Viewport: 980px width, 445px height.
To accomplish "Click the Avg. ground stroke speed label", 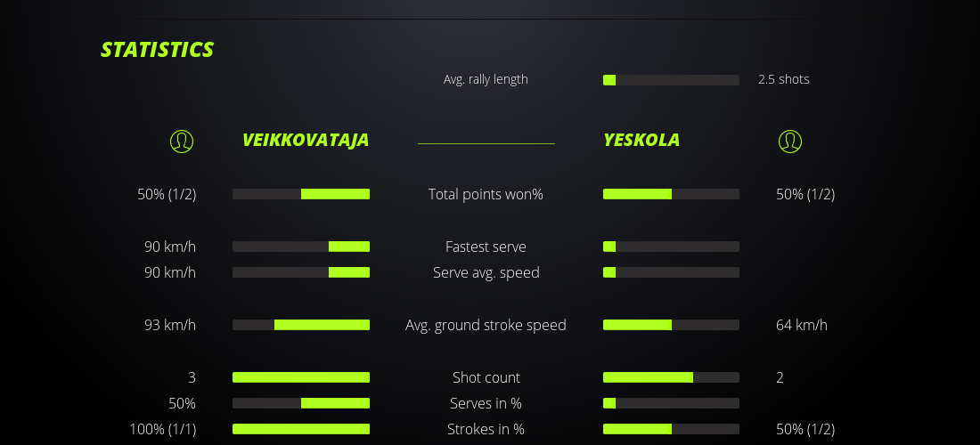I will pyautogui.click(x=486, y=325).
